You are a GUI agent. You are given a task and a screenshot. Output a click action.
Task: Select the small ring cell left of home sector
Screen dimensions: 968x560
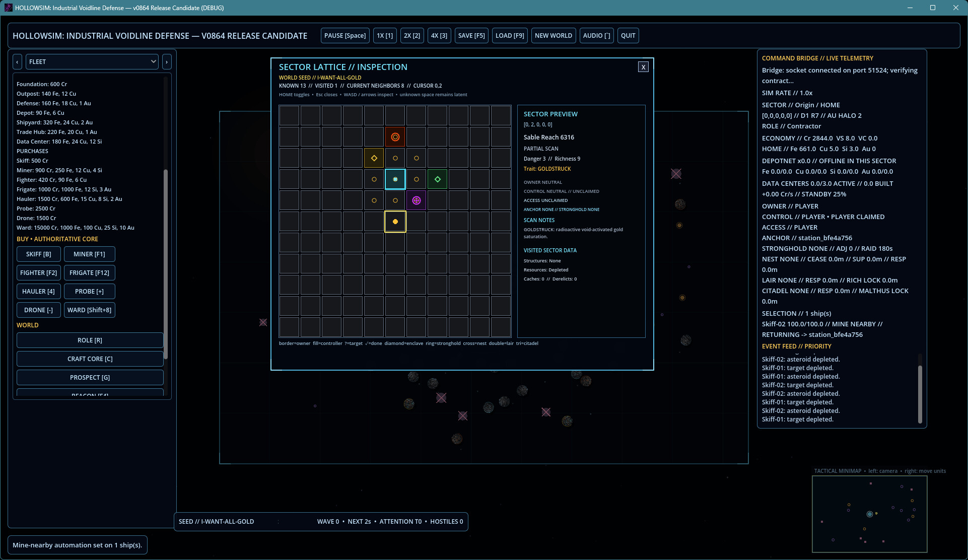click(x=374, y=179)
